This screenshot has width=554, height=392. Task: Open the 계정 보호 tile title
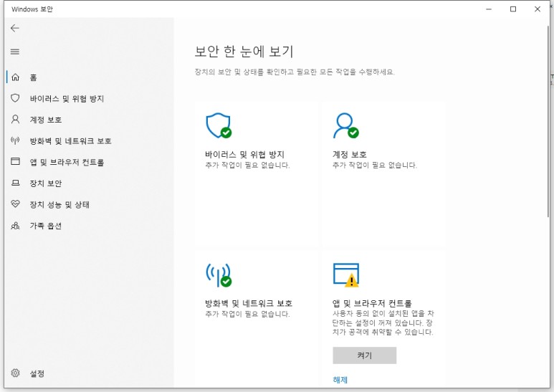pos(350,154)
